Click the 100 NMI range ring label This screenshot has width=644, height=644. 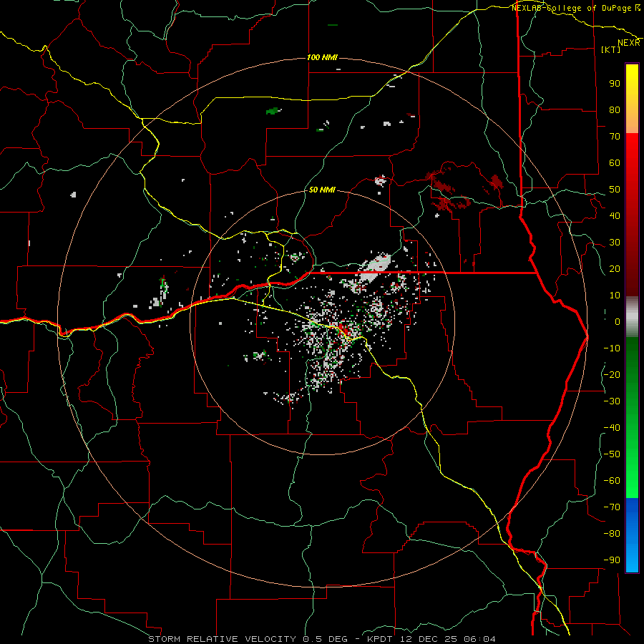[322, 57]
